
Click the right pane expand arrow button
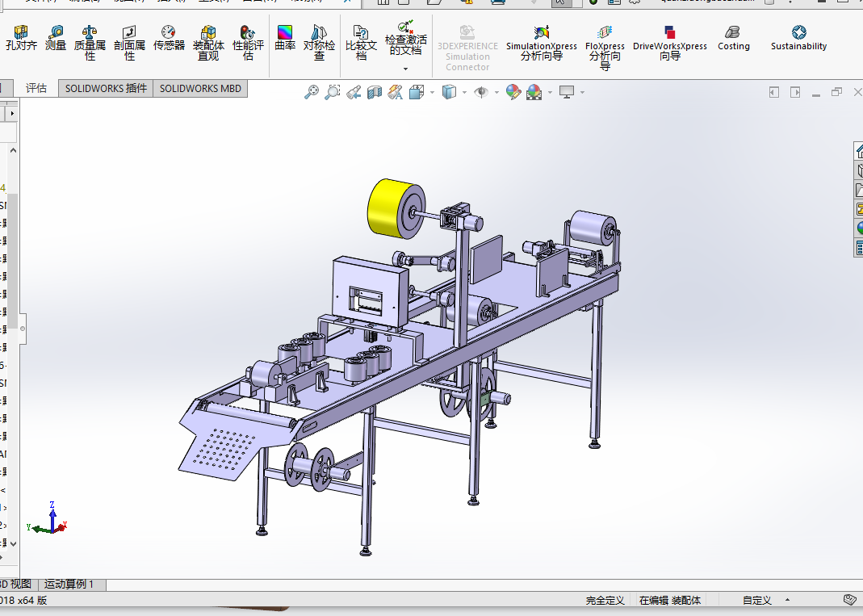[795, 92]
